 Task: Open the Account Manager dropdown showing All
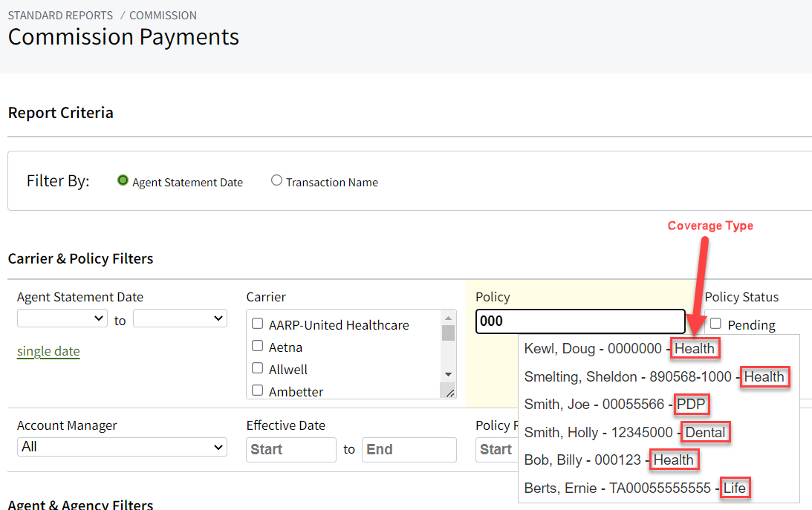pos(122,447)
